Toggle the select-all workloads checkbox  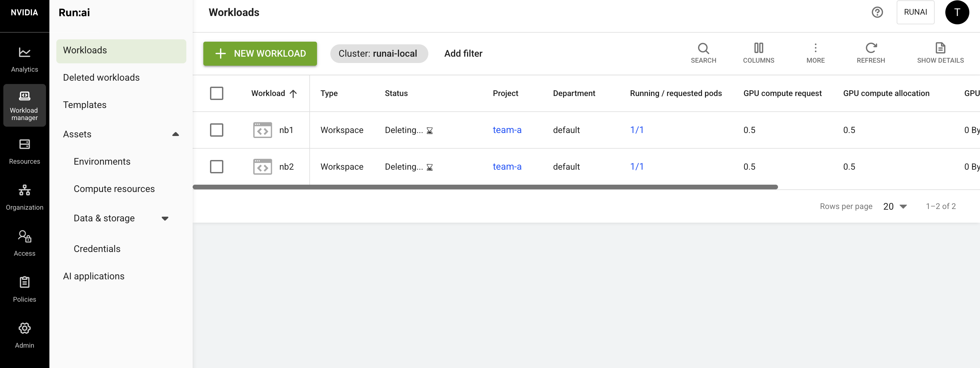click(x=216, y=93)
